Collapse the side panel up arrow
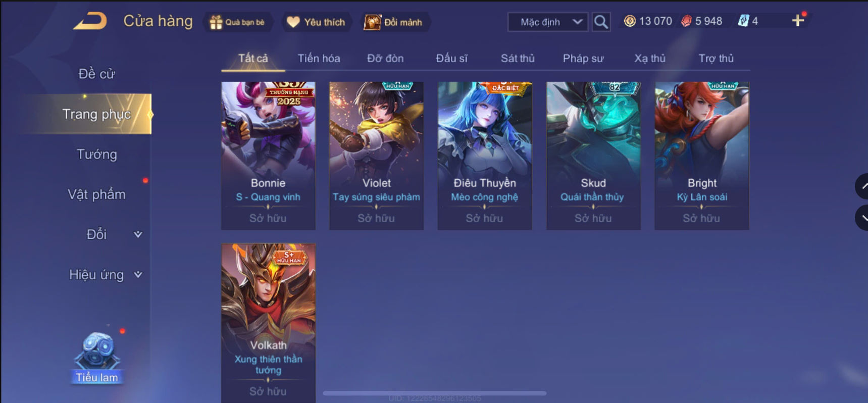Image resolution: width=868 pixels, height=403 pixels. click(x=862, y=187)
